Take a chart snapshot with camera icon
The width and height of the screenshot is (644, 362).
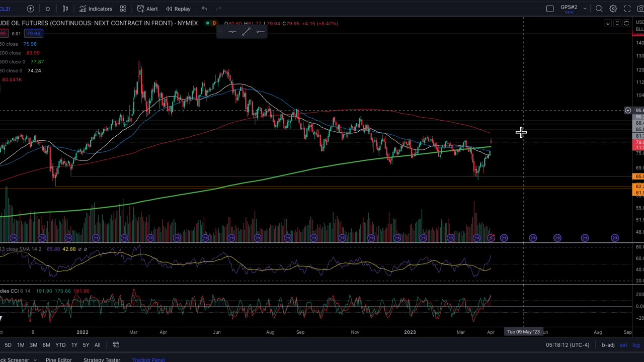640,9
